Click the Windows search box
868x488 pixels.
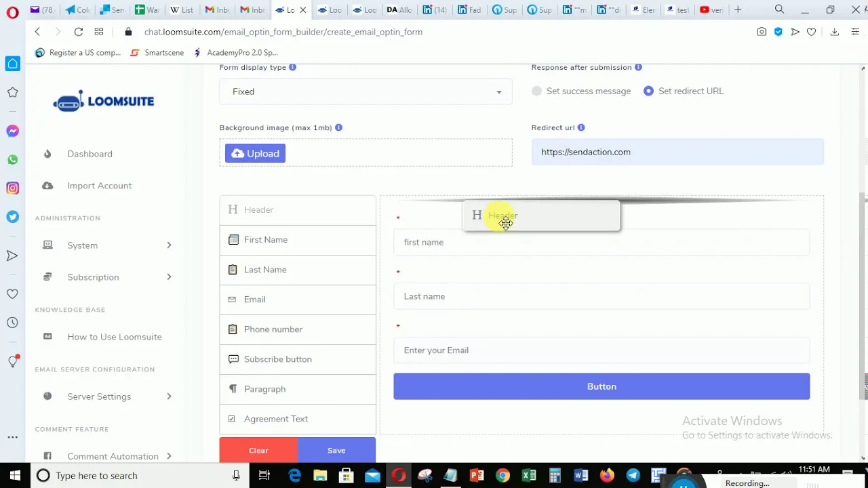tap(139, 476)
